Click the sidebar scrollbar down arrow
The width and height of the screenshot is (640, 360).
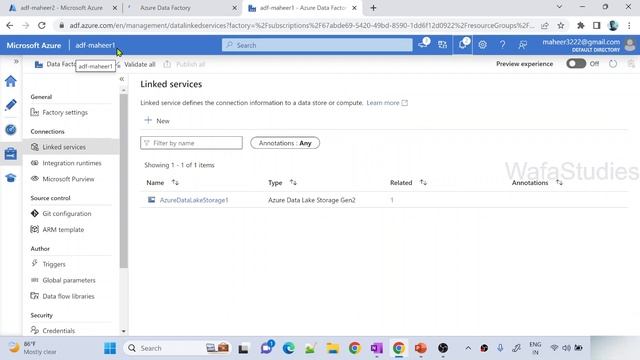[x=124, y=331]
